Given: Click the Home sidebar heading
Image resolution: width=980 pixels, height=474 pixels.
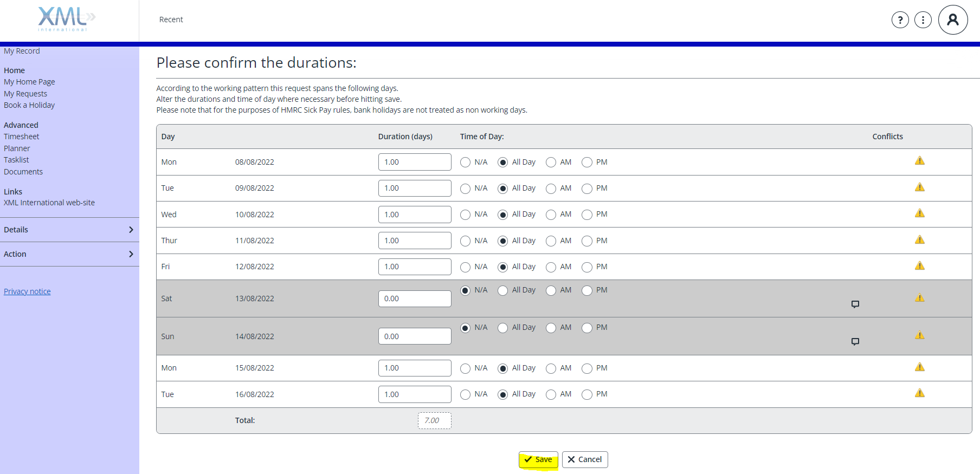Looking at the screenshot, I should pyautogui.click(x=14, y=70).
